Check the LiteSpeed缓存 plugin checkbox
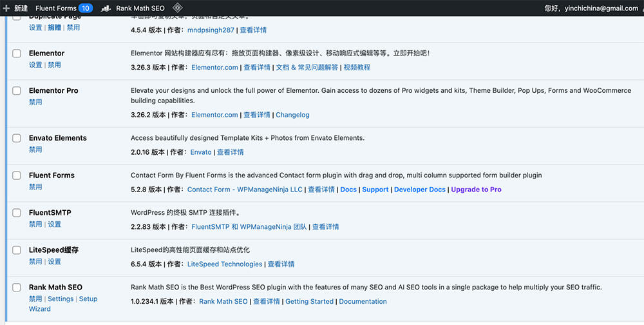Viewport: 644px width, 325px height. pos(17,250)
